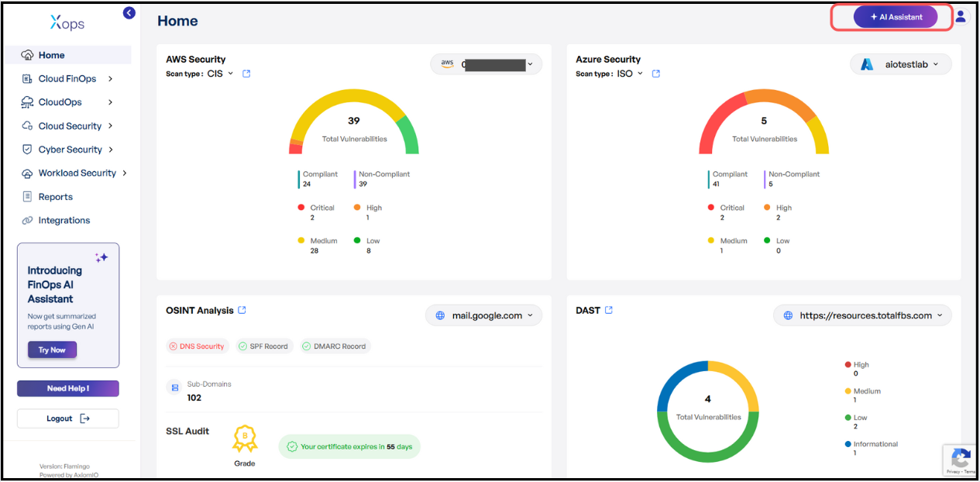Open Azure Security external link icon
The width and height of the screenshot is (980, 482).
coord(656,74)
